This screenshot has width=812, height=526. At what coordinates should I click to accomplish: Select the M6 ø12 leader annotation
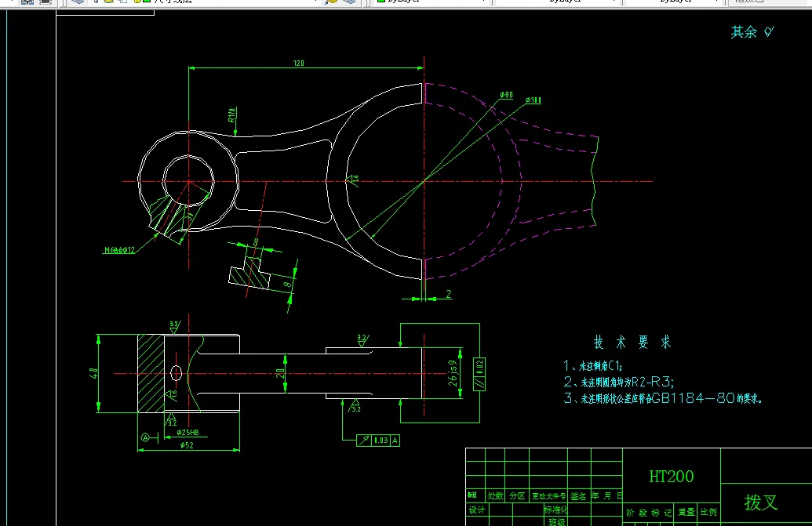click(x=119, y=250)
